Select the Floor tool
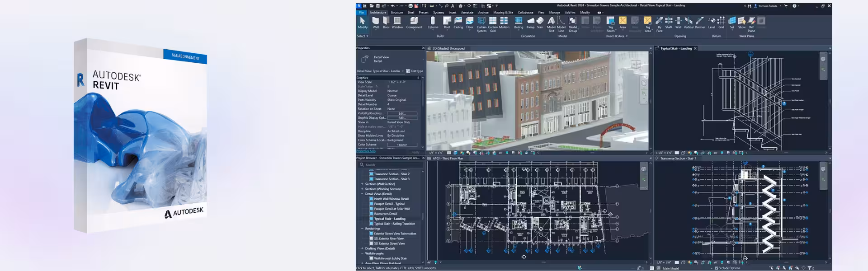 coord(470,23)
